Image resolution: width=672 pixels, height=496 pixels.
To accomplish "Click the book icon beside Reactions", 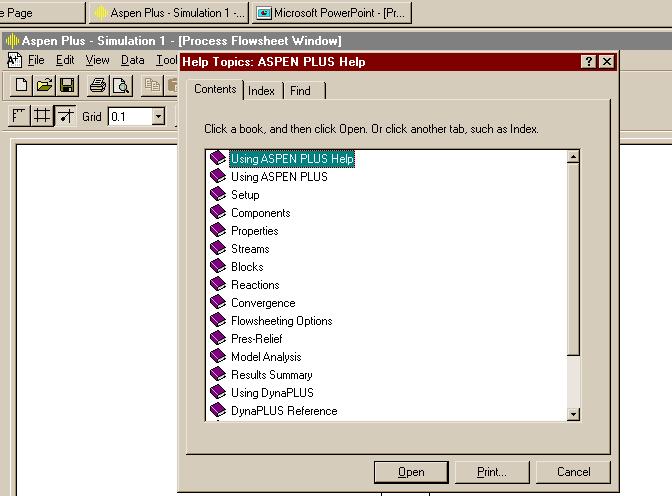I will [218, 285].
